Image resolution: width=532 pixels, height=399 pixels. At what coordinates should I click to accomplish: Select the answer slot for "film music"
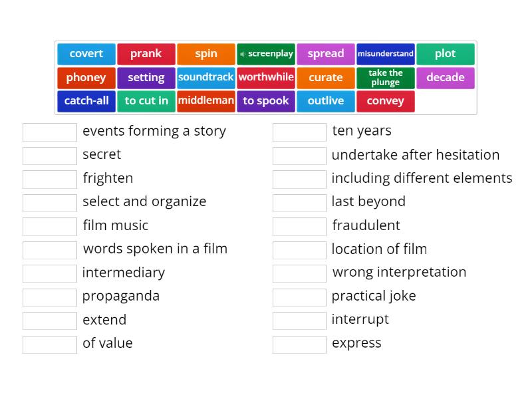(x=49, y=226)
